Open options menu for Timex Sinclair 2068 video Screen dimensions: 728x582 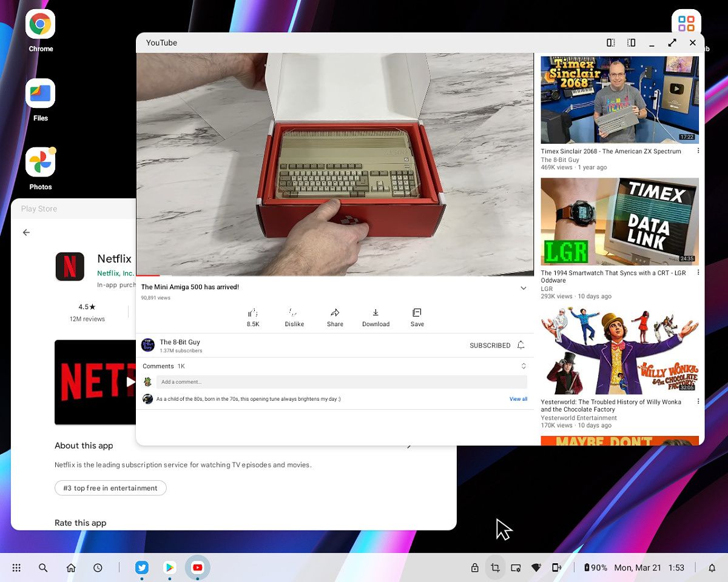(x=698, y=151)
